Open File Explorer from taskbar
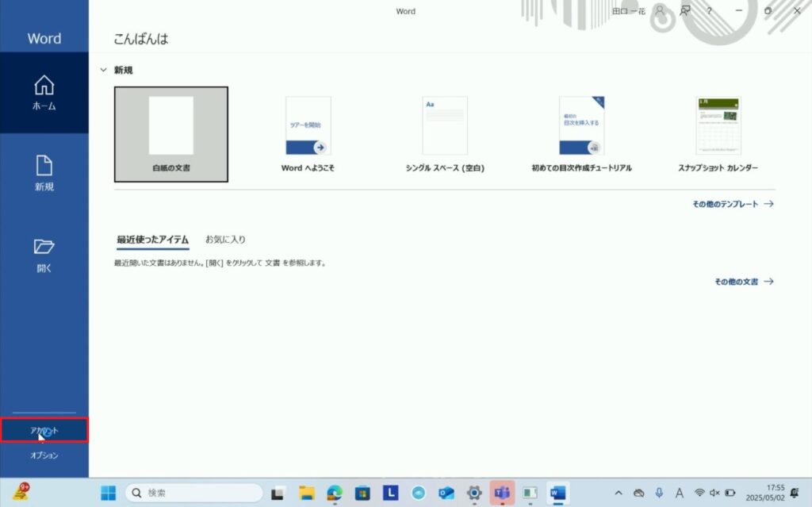 click(x=306, y=493)
